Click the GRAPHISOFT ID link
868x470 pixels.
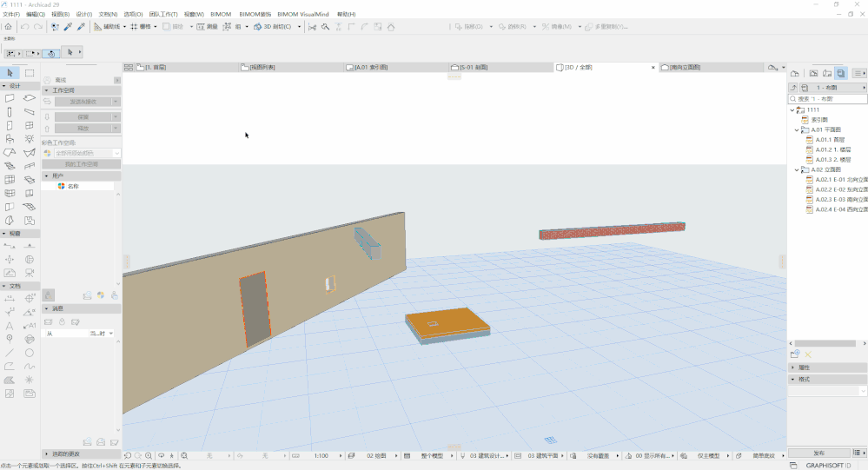click(x=827, y=466)
